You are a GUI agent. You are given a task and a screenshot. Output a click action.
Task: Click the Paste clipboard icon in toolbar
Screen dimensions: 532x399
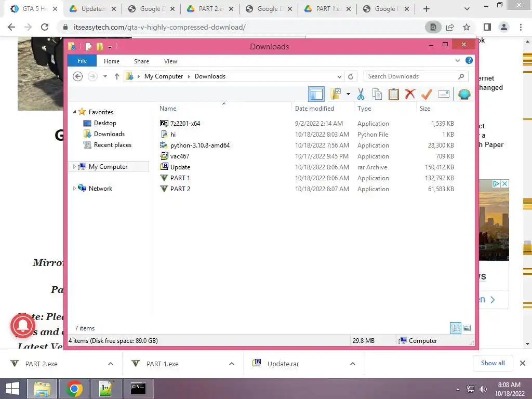(x=394, y=94)
